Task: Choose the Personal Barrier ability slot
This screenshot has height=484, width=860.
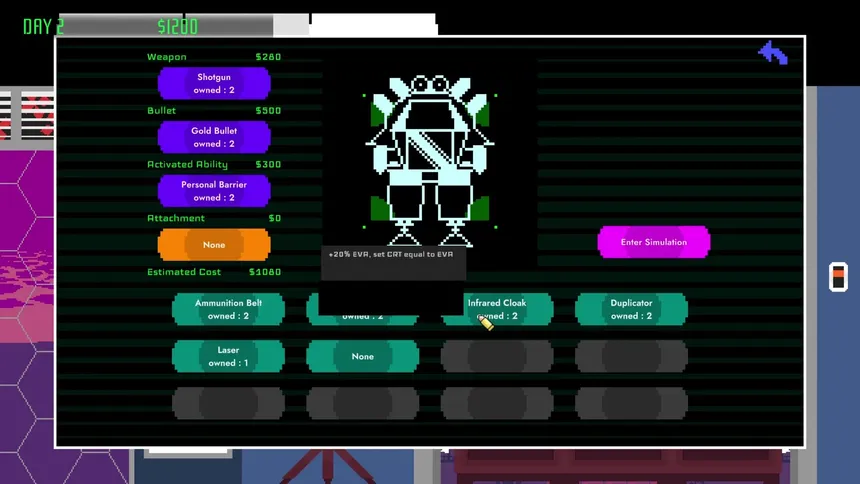Action: click(x=214, y=191)
